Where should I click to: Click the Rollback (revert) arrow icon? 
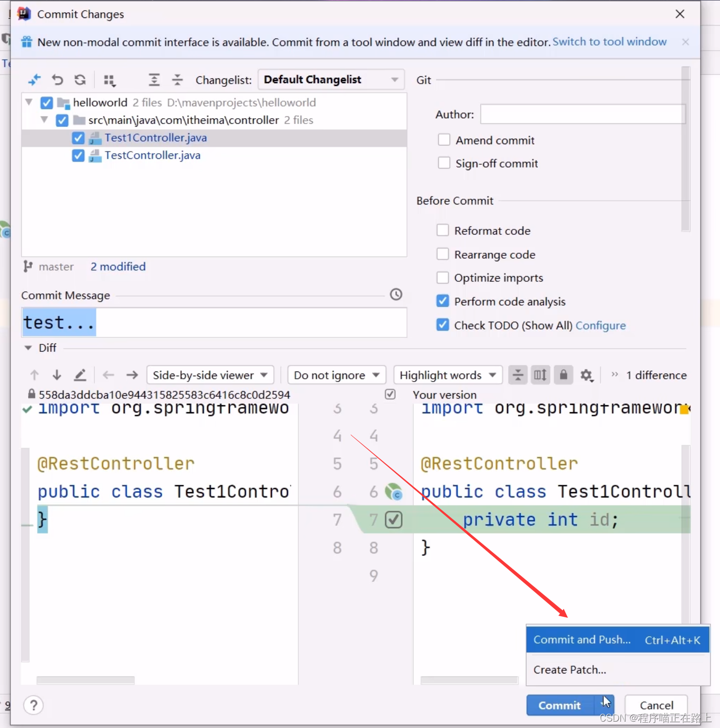tap(57, 80)
